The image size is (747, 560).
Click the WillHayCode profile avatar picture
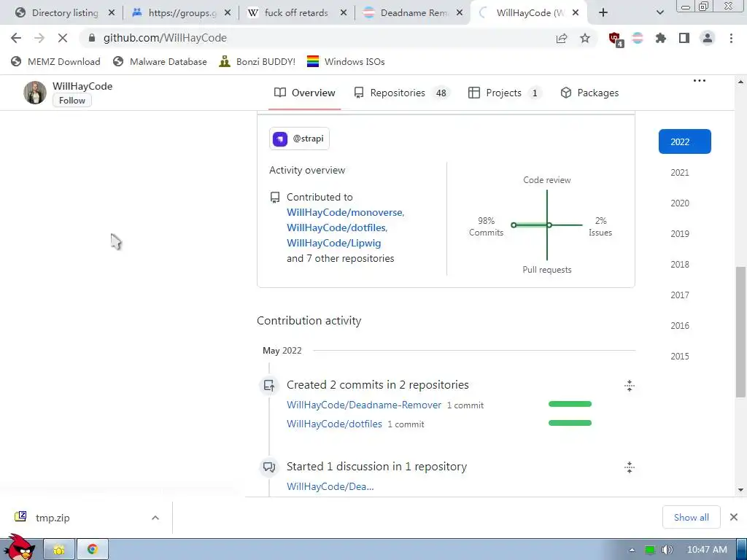[35, 93]
